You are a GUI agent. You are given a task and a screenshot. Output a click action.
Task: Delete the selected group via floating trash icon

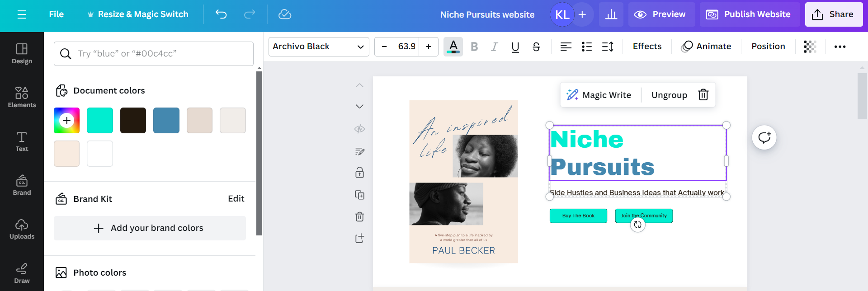(703, 95)
